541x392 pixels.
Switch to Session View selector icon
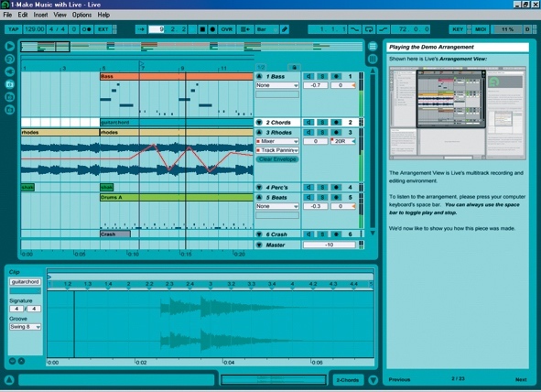click(373, 59)
